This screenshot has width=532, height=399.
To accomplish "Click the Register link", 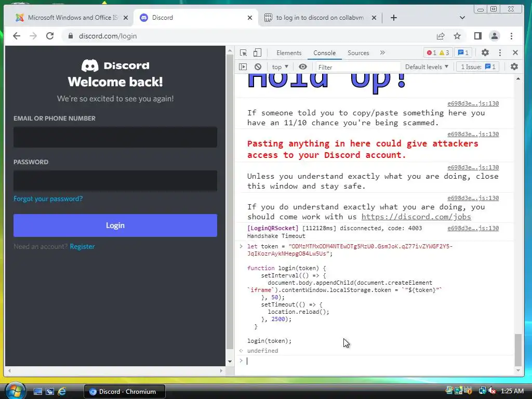I will [x=83, y=247].
